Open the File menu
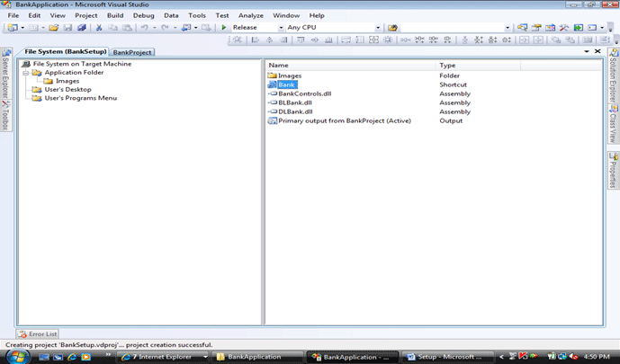Viewport: 620px width, 364px height. (13, 15)
